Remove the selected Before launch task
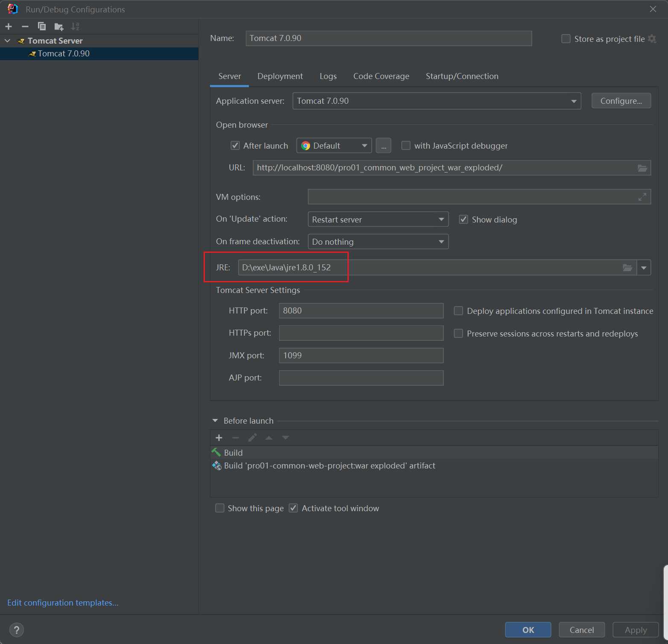The height and width of the screenshot is (644, 668). [236, 438]
